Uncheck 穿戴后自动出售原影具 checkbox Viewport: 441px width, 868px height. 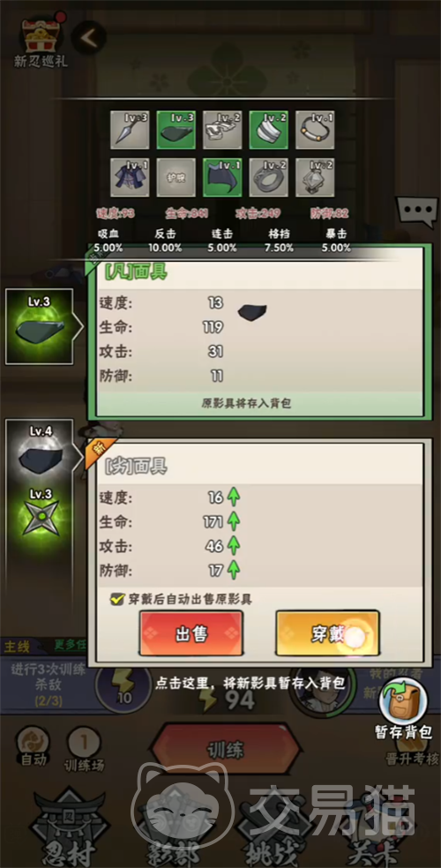117,599
